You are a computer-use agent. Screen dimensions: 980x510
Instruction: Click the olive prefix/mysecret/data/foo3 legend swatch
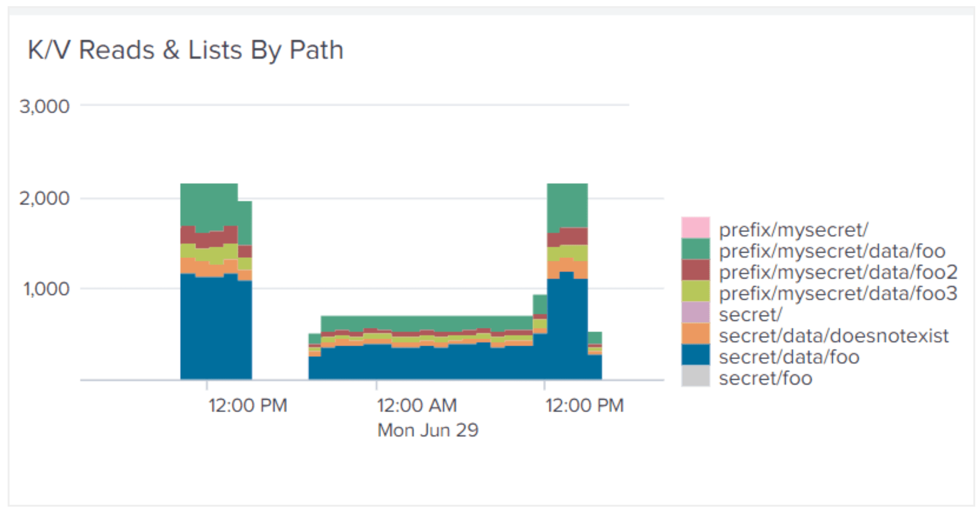(x=695, y=291)
